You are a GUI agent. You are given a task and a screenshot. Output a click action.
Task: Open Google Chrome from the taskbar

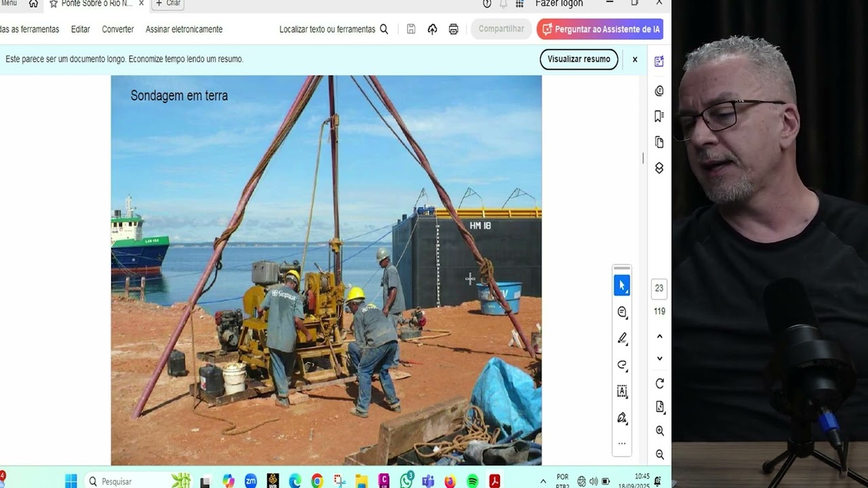pyautogui.click(x=317, y=481)
